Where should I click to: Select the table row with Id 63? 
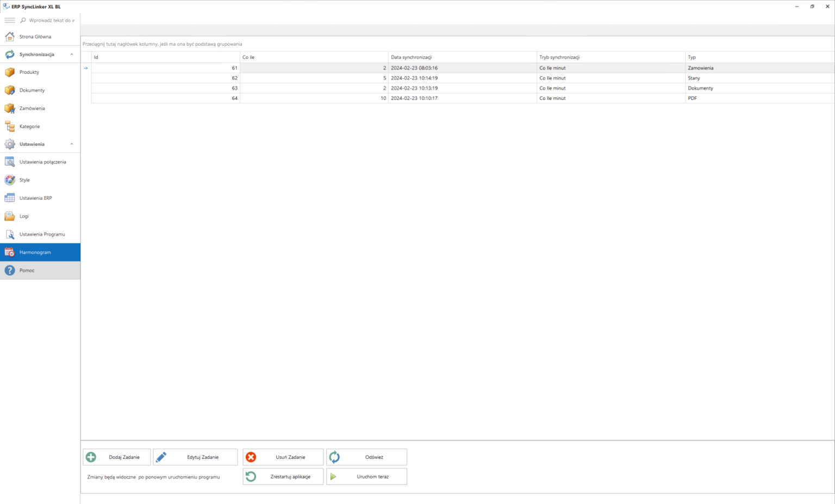(381, 88)
